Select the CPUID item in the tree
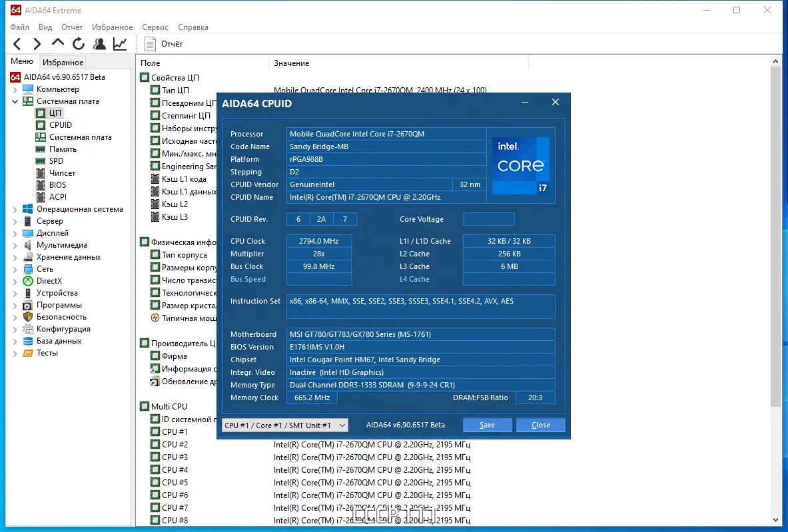 pos(60,125)
